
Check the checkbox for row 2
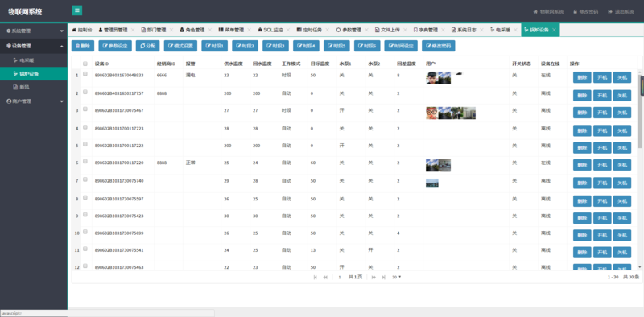click(85, 92)
